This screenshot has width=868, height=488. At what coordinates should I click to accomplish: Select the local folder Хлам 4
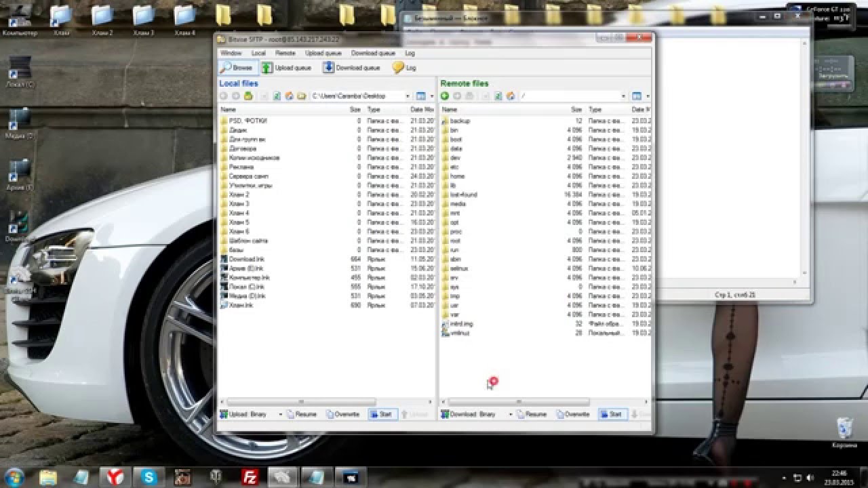click(x=239, y=213)
